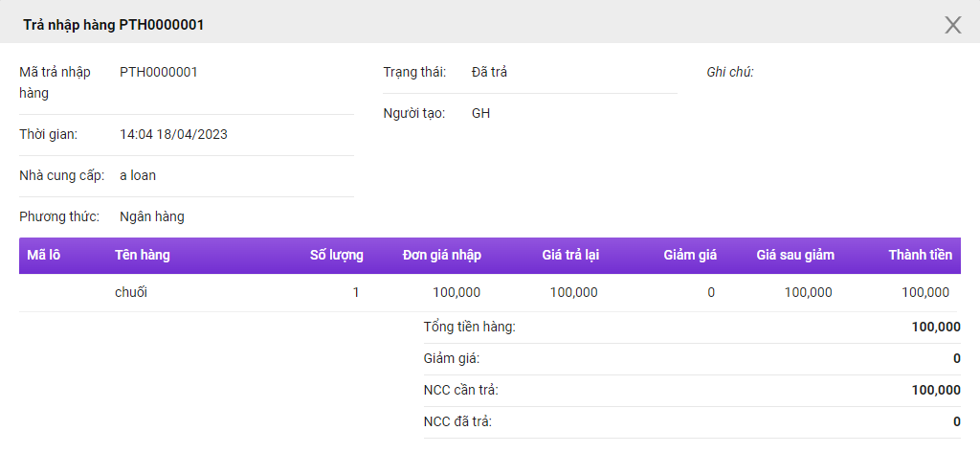Viewport: 980px width, 453px height.
Task: Click the timestamp 14:04 18/04/2023
Action: [174, 134]
